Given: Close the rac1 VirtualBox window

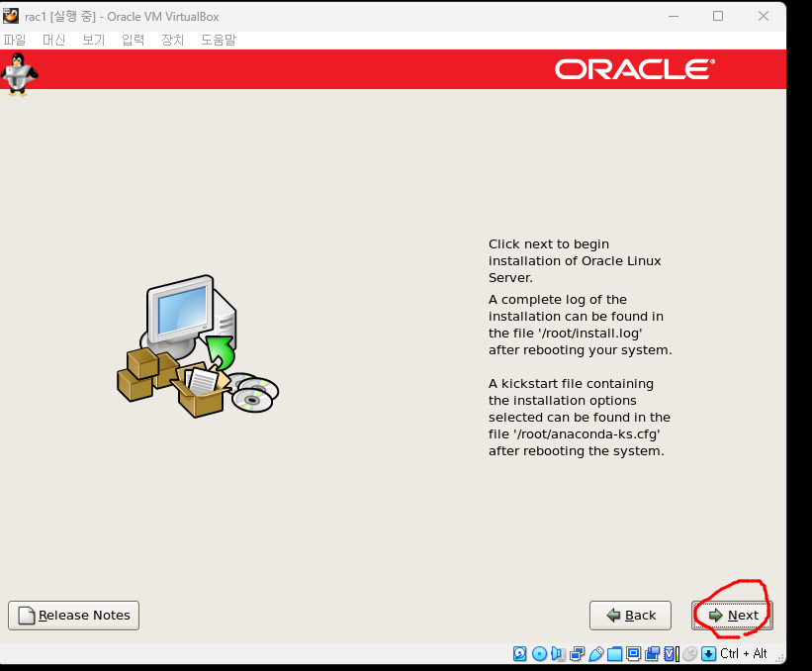Looking at the screenshot, I should tap(764, 16).
